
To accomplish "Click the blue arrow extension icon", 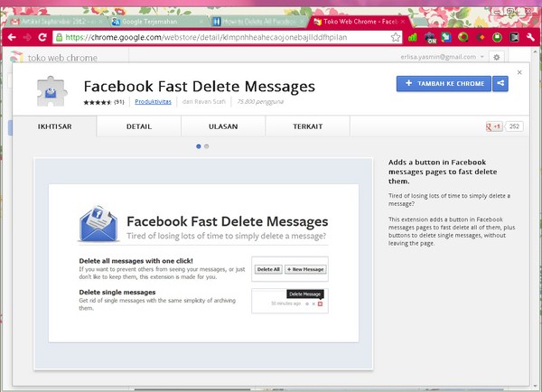I will [446, 37].
